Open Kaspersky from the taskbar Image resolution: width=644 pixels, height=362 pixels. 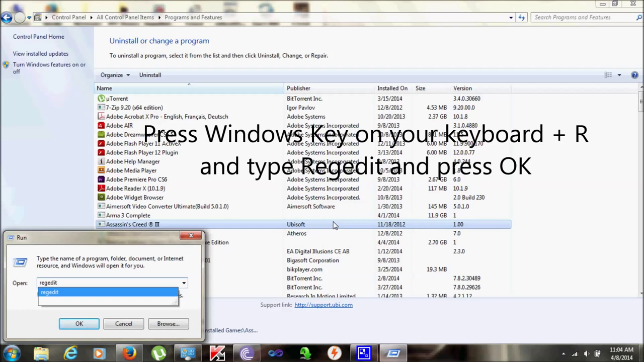(x=217, y=353)
